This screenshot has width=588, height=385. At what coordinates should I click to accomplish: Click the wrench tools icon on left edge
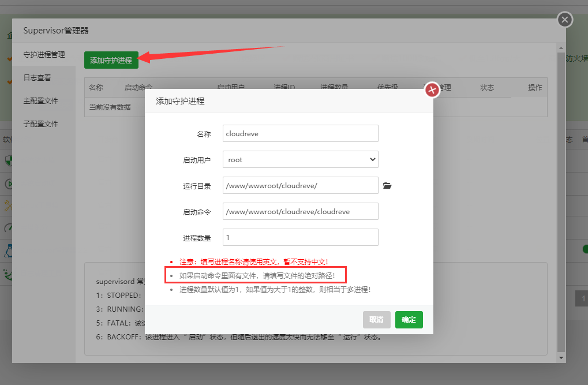[8, 205]
